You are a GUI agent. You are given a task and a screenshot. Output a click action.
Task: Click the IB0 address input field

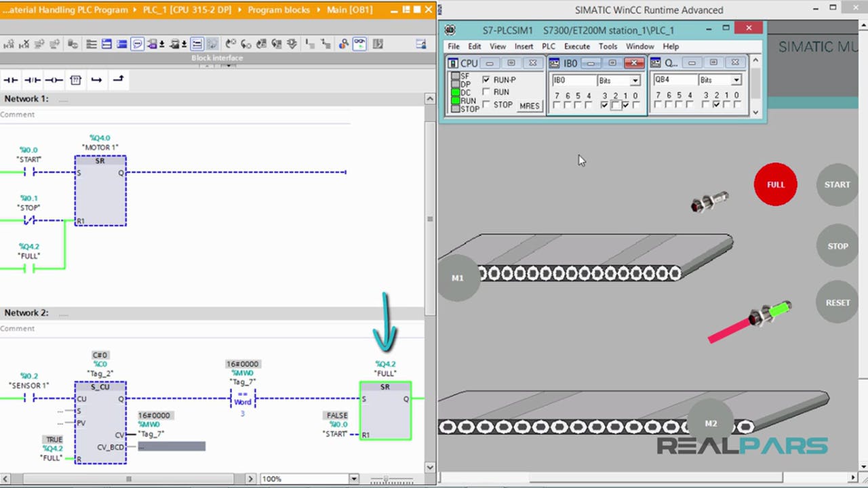(572, 80)
